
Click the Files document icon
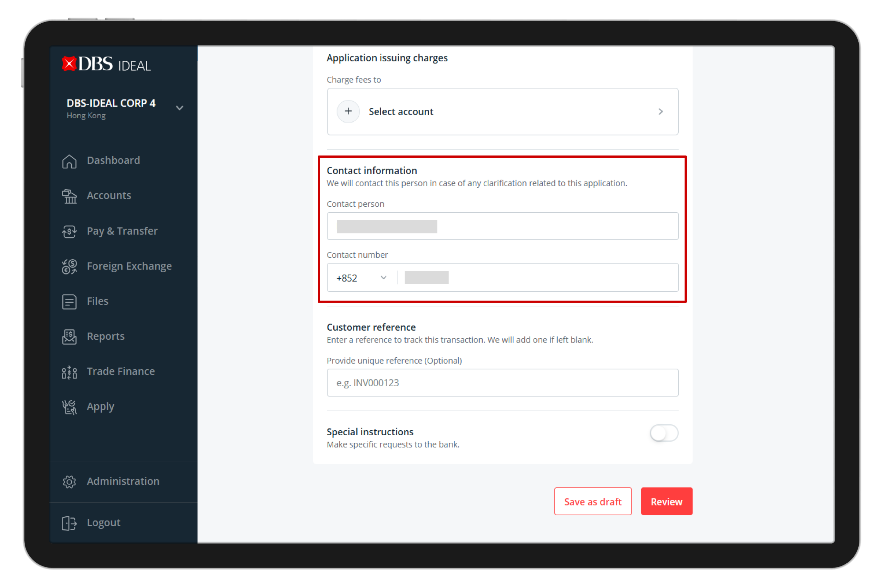[x=69, y=302]
